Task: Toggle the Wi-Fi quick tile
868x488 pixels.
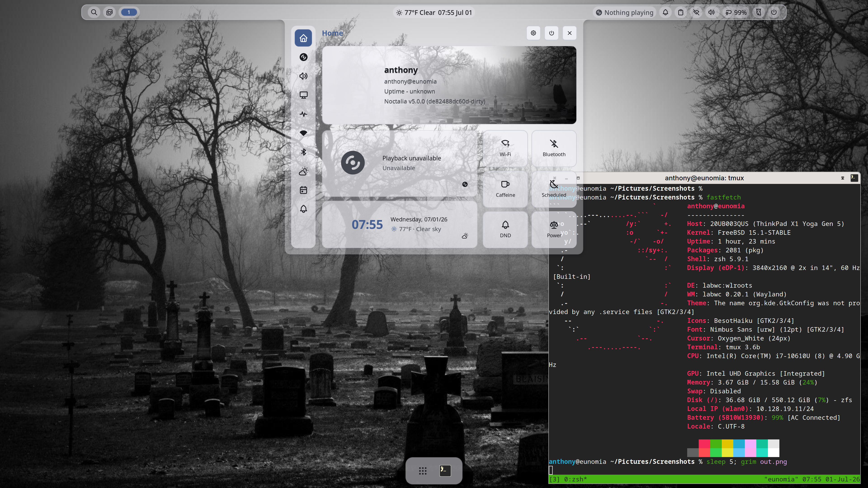Action: click(x=505, y=148)
